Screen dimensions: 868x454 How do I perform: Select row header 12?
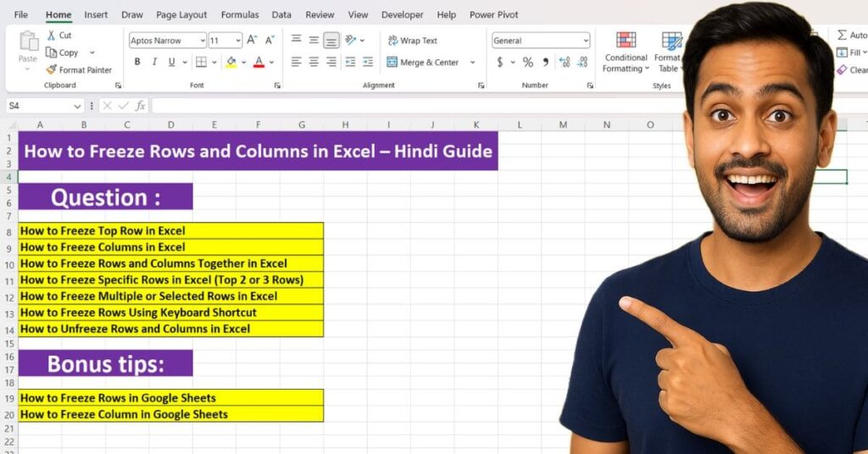click(x=8, y=297)
